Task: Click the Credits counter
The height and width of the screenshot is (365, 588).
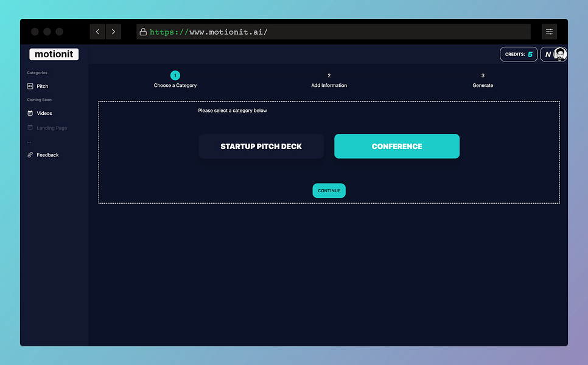Action: click(x=519, y=54)
